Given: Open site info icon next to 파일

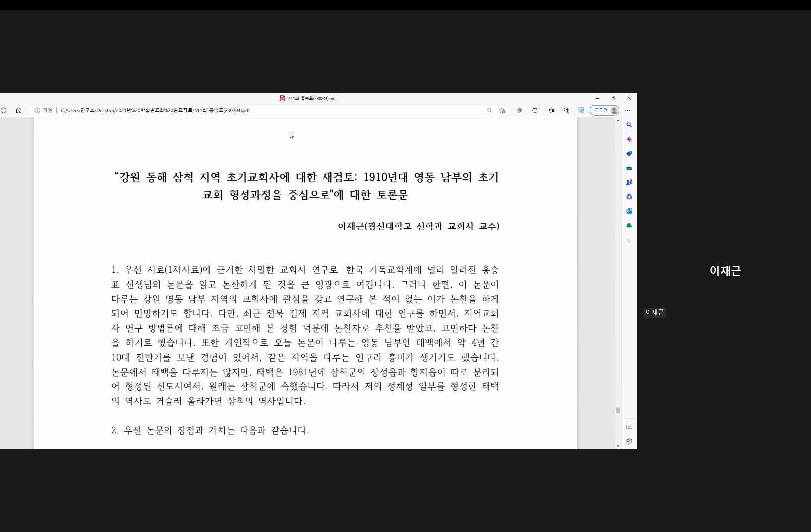Looking at the screenshot, I should pos(37,110).
